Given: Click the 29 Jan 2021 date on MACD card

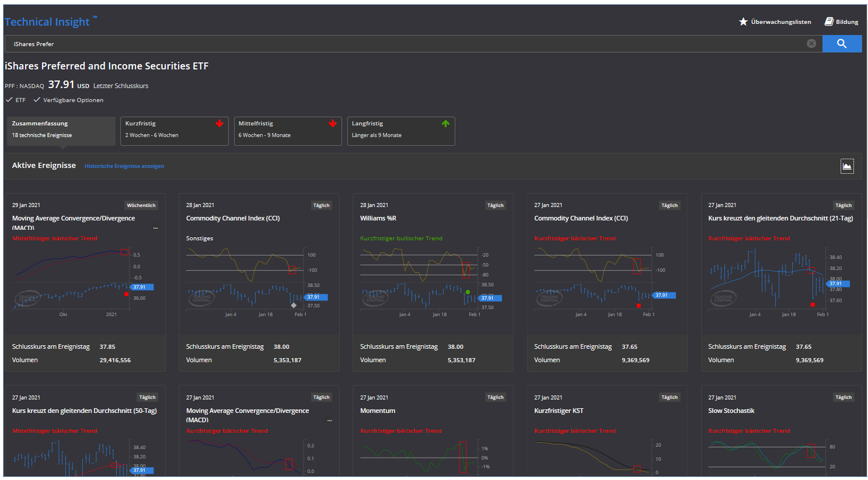Looking at the screenshot, I should point(26,205).
